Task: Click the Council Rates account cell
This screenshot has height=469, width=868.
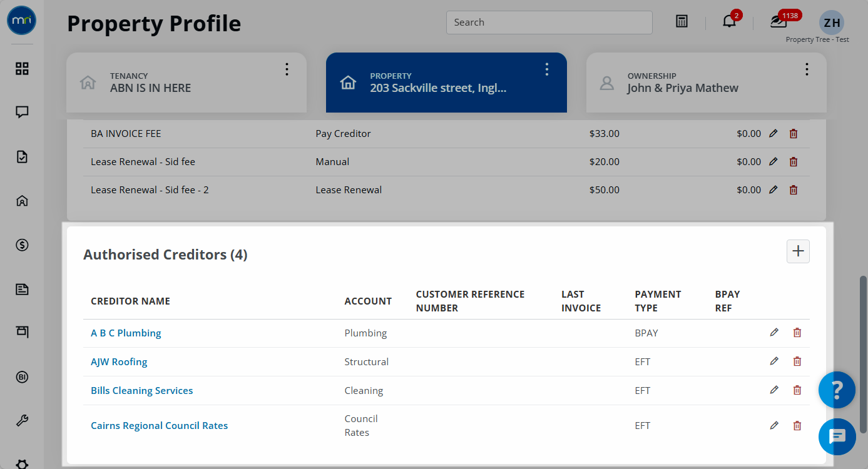Action: coord(361,426)
